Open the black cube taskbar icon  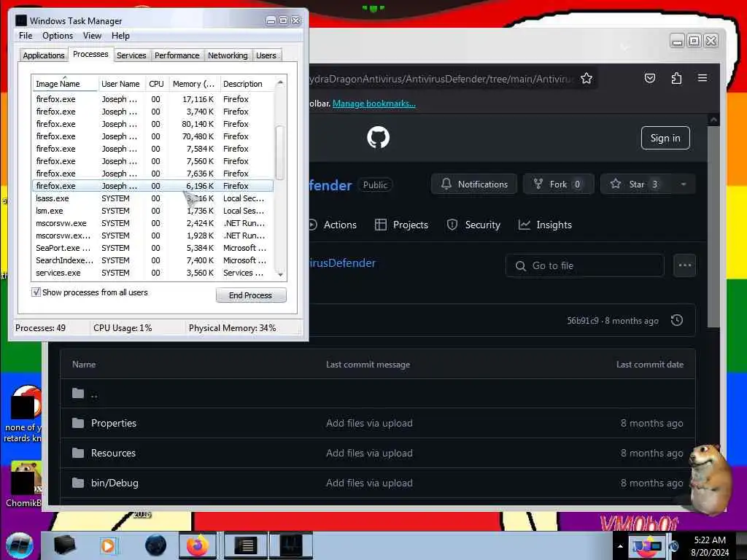[65, 545]
